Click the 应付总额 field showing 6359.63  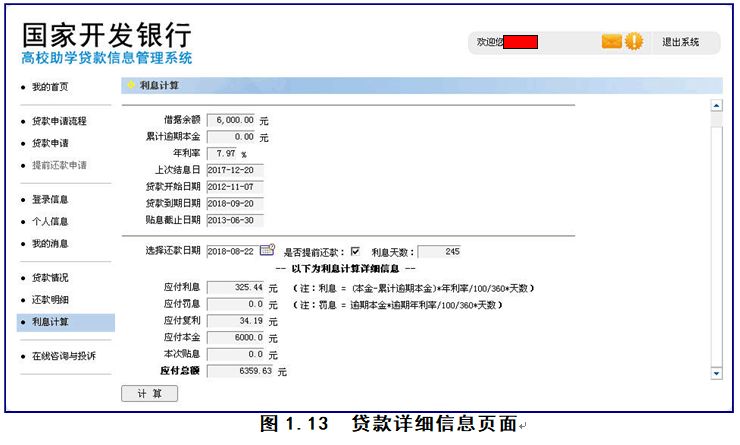tap(240, 371)
